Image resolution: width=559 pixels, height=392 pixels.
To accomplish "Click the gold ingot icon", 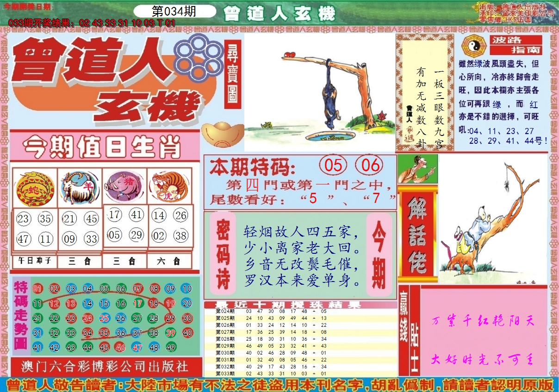I will coord(222,134).
